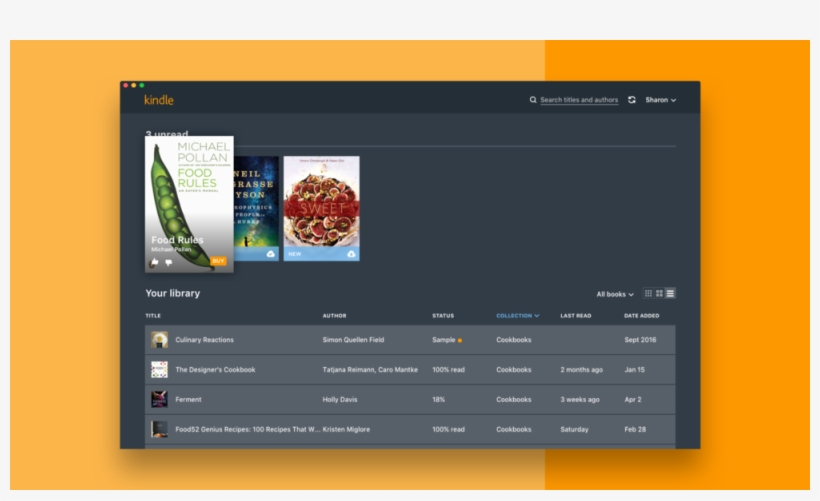This screenshot has height=501, width=820.
Task: Click the NEW label on Sweet
Action: click(x=295, y=254)
